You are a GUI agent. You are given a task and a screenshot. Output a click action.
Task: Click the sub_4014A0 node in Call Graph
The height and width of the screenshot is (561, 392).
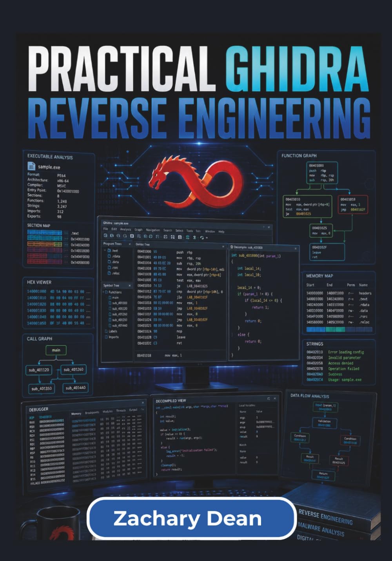[x=75, y=388]
